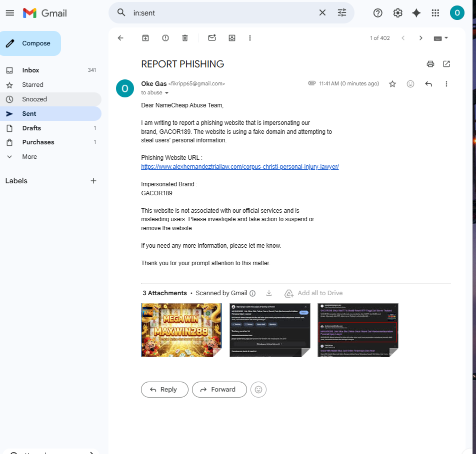Screen dimensions: 476x454
Task: Open the MAXWIN288 image attachment
Action: pos(181,330)
